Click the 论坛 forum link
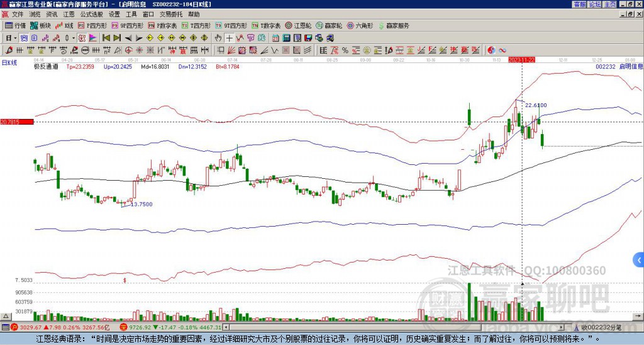 pos(595,4)
